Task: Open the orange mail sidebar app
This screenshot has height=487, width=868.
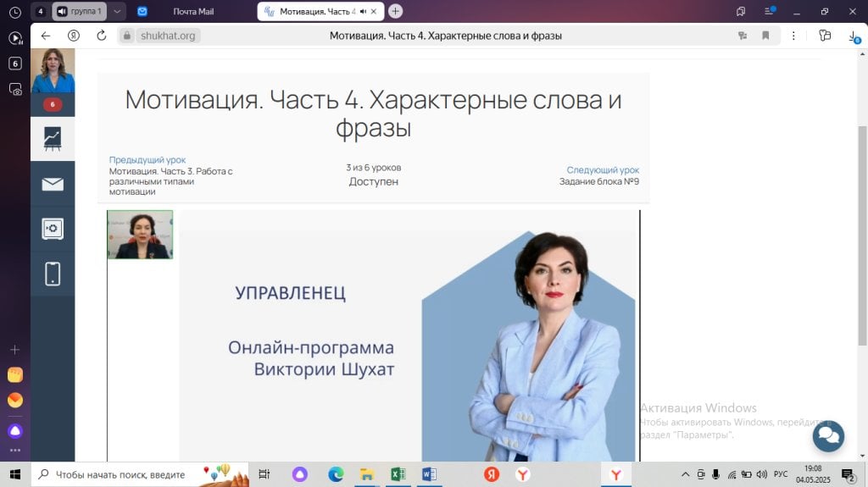Action: coord(15,400)
